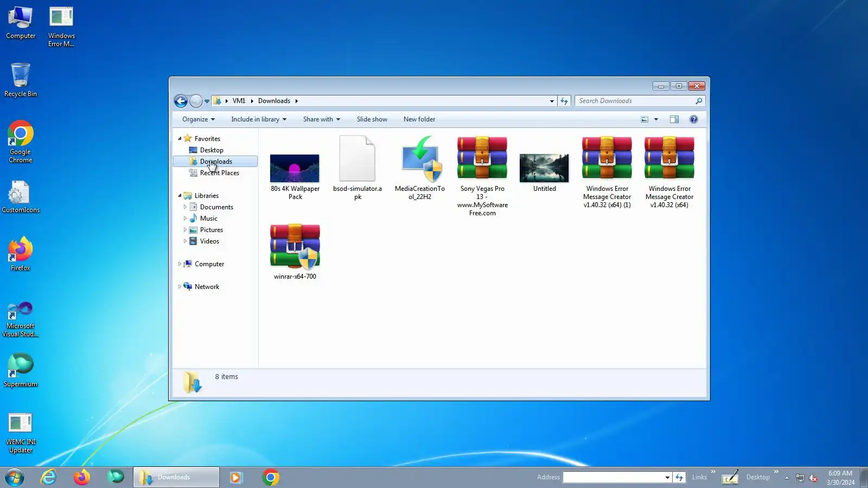
Task: Select Computer in the navigation pane
Action: [x=209, y=264]
